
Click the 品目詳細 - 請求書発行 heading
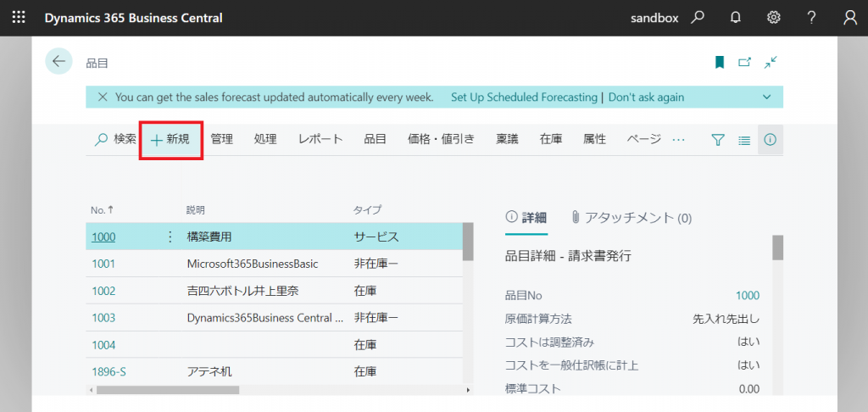[x=568, y=256]
